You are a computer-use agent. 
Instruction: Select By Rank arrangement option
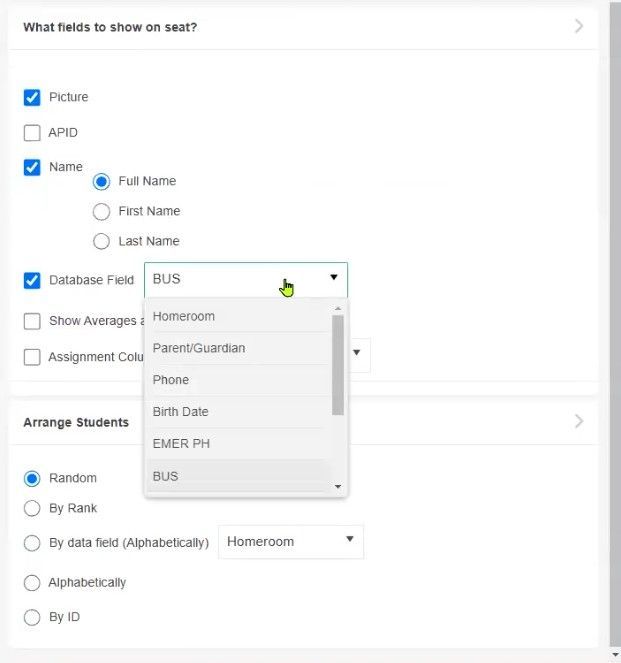(32, 508)
